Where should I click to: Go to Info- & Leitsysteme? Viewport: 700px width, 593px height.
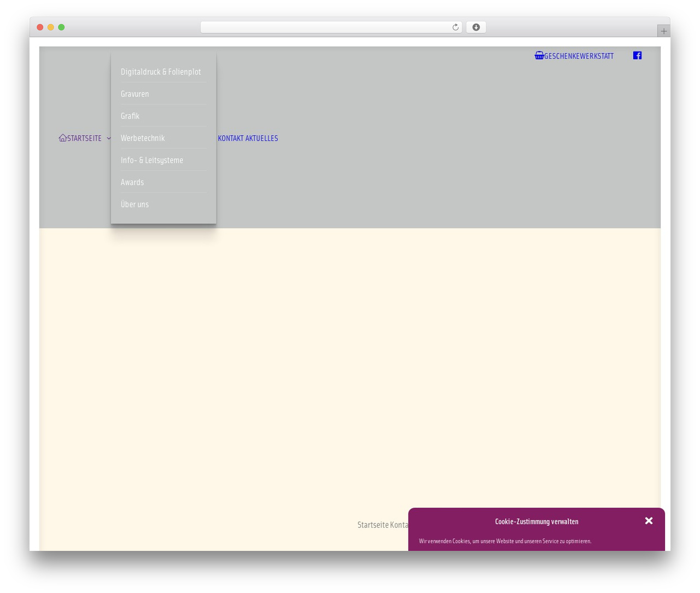[152, 160]
